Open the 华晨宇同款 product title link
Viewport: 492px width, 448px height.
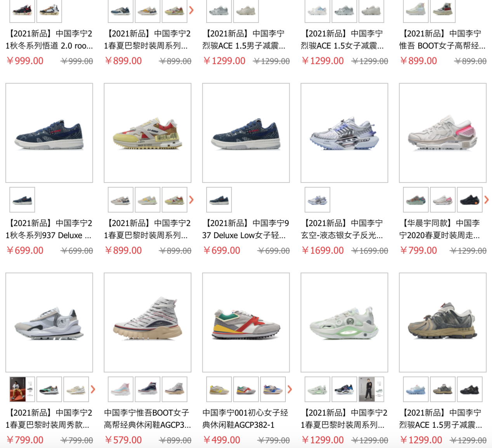pyautogui.click(x=442, y=229)
